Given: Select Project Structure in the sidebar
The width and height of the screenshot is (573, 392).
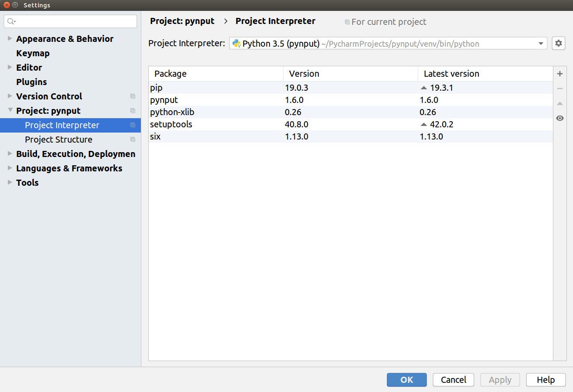Looking at the screenshot, I should point(58,140).
